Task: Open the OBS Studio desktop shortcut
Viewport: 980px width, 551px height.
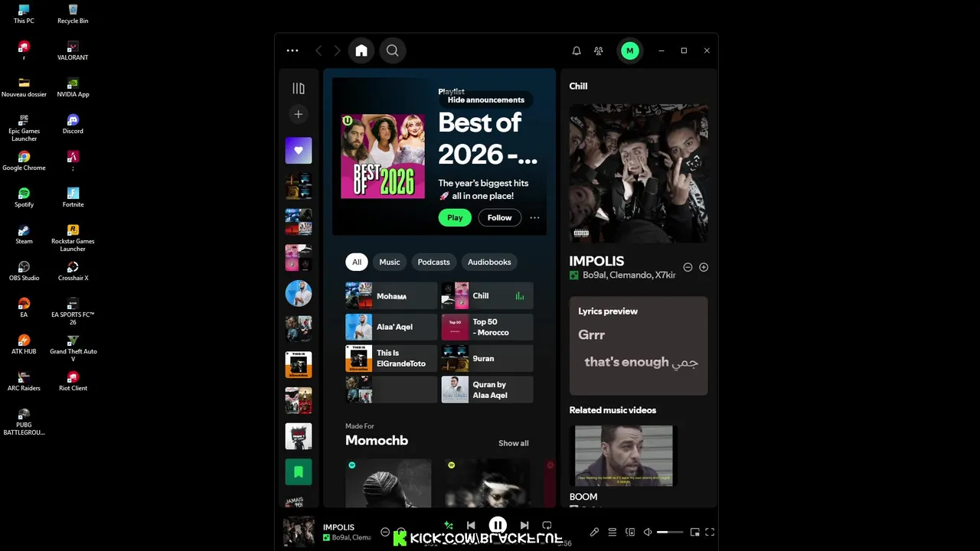Action: point(24,271)
